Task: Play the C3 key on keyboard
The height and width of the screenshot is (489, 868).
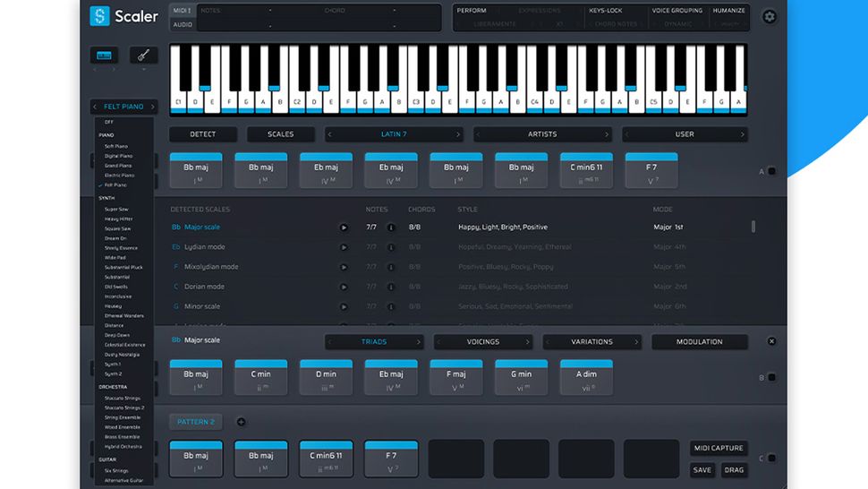Action: click(x=416, y=102)
